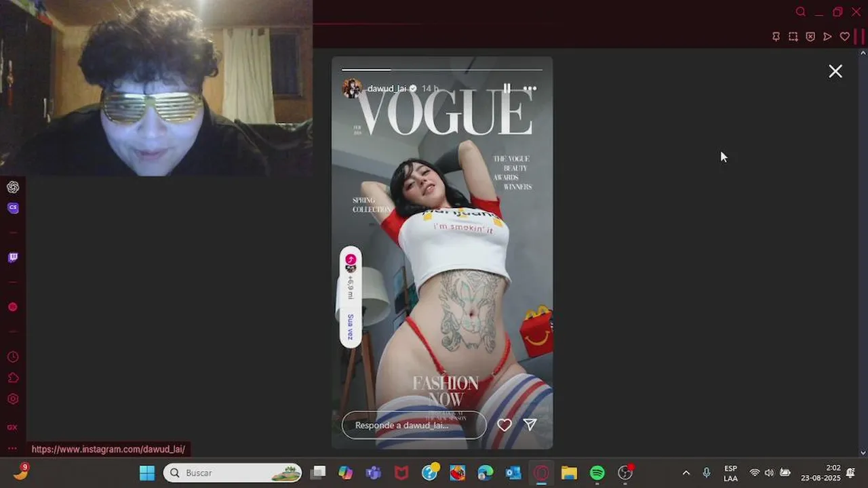Bookmark page with toolbar heart icon
The image size is (868, 488).
pos(844,37)
